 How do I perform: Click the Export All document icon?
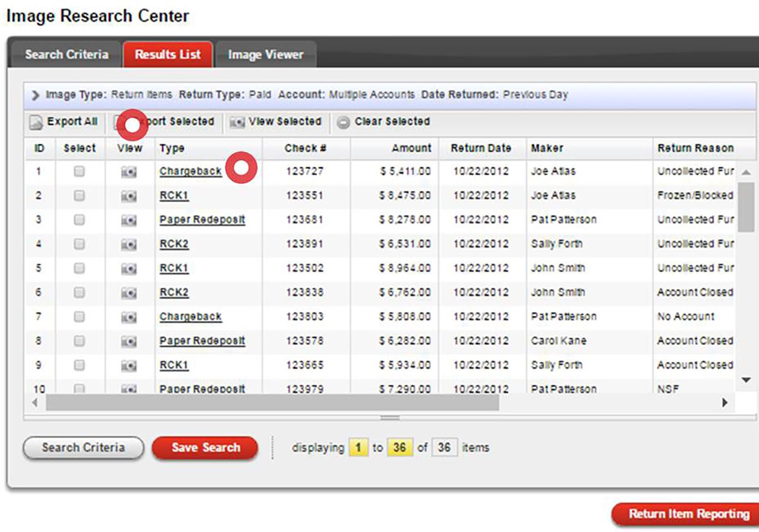coord(36,122)
